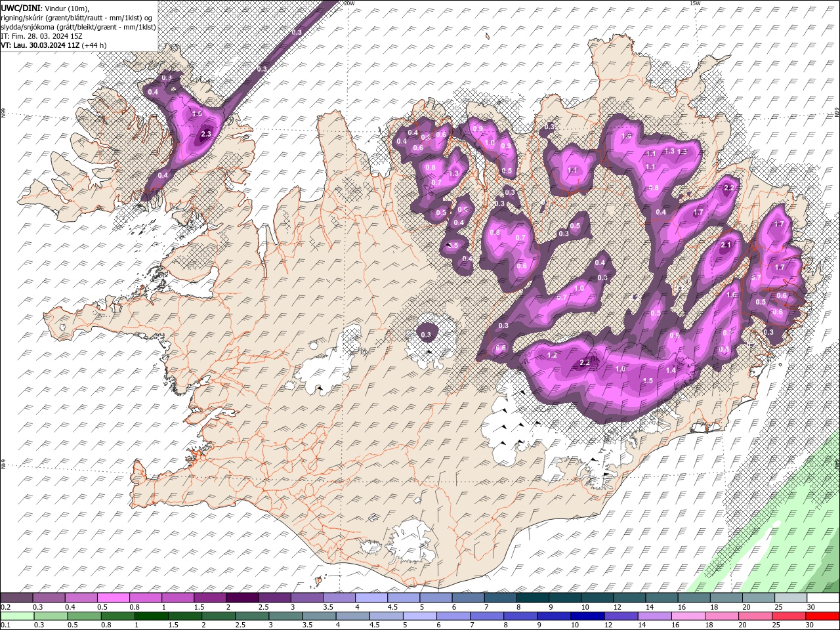Viewport: 840px width, 630px height.
Task: Pick top-row swatch between 0.2 and 0.3
Action: (16, 598)
